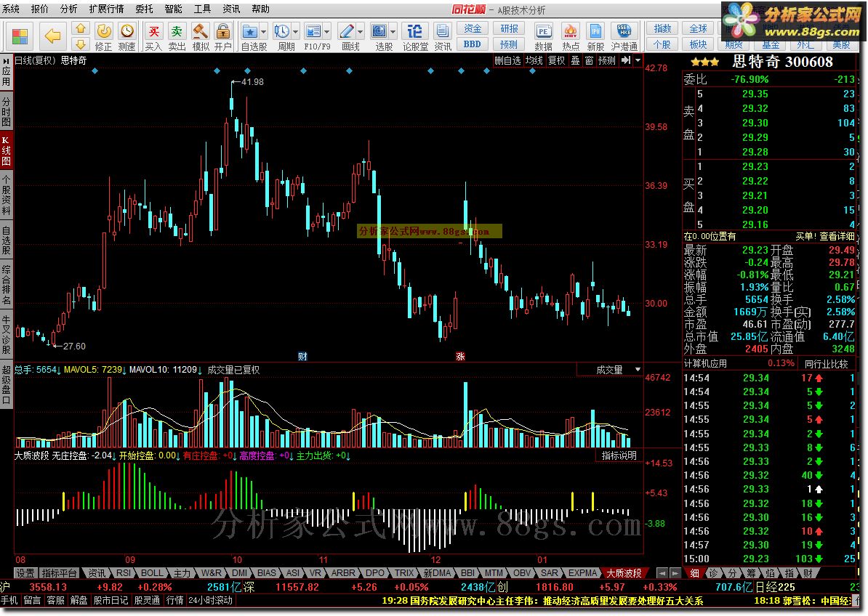The height and width of the screenshot is (616, 868).
Task: Open the 系统 menu
Action: pos(10,9)
